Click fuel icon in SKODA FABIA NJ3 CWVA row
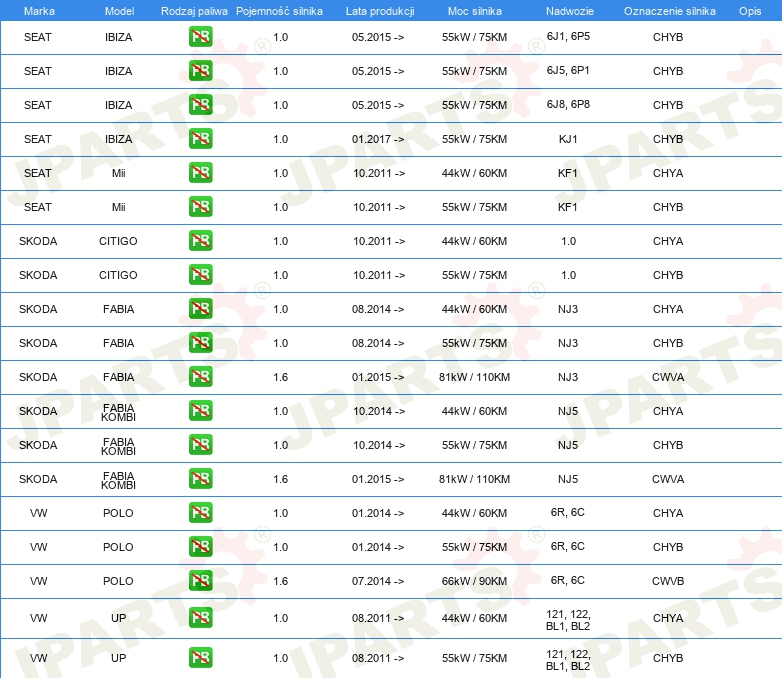Viewport: 782px width, 678px height. click(x=200, y=377)
